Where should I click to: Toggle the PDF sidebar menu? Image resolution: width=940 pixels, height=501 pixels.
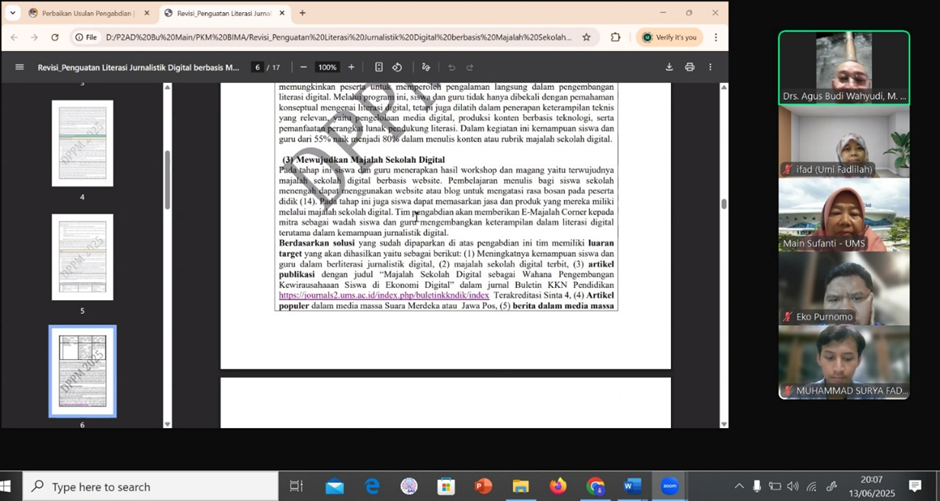click(x=19, y=67)
